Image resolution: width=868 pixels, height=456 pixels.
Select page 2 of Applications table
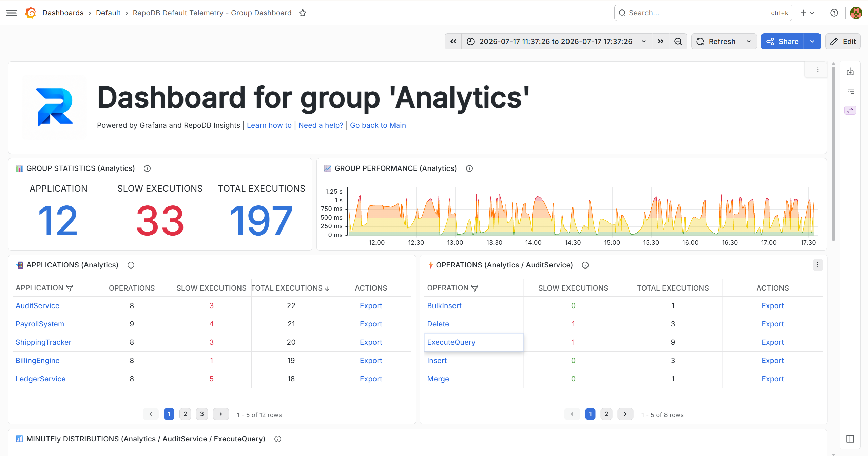[185, 414]
